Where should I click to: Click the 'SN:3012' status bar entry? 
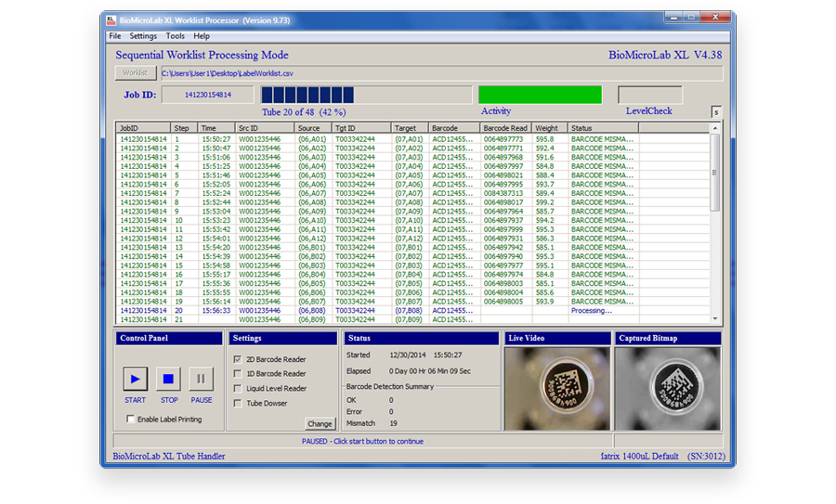point(706,457)
